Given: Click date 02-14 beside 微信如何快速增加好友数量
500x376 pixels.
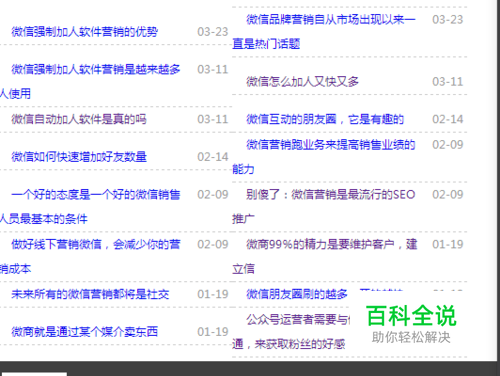Looking at the screenshot, I should [213, 157].
